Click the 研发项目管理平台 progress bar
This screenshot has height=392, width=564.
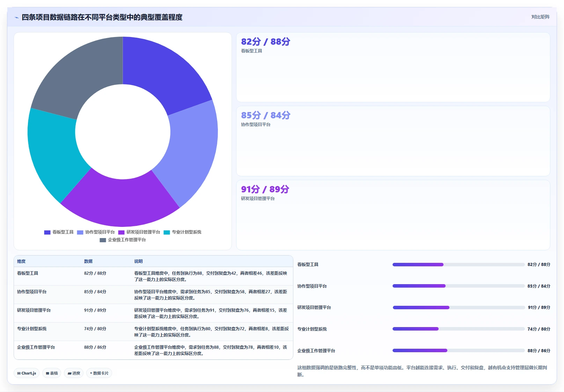click(x=459, y=308)
